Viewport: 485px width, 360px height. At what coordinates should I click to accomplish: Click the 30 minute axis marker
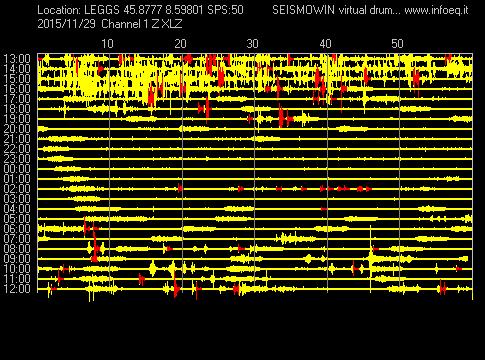pyautogui.click(x=252, y=44)
